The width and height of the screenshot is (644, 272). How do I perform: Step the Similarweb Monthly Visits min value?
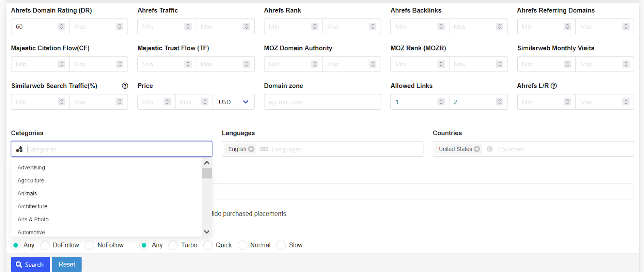pyautogui.click(x=568, y=64)
